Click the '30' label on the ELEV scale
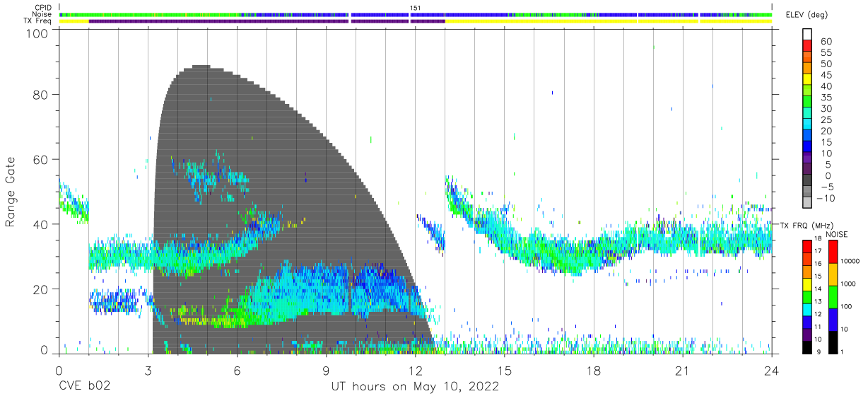Screen dimensions: 868x401 pyautogui.click(x=826, y=108)
